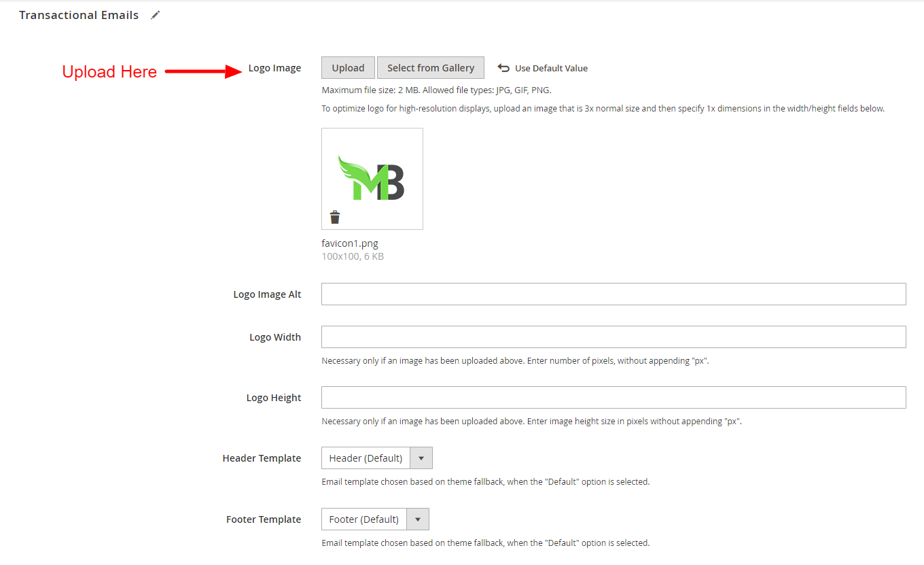Delete the uploaded logo using trash icon
924x565 pixels.
(x=335, y=217)
